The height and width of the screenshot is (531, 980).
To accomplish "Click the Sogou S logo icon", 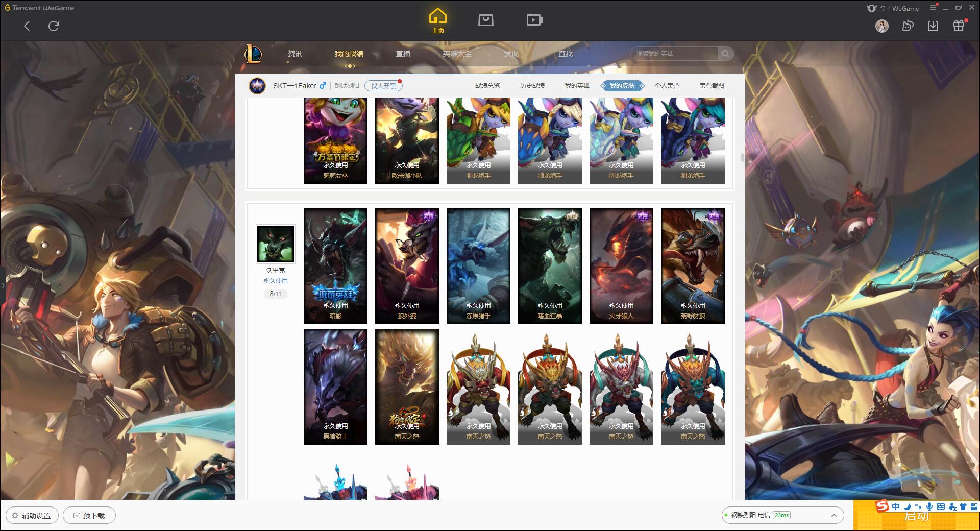I will coord(882,506).
